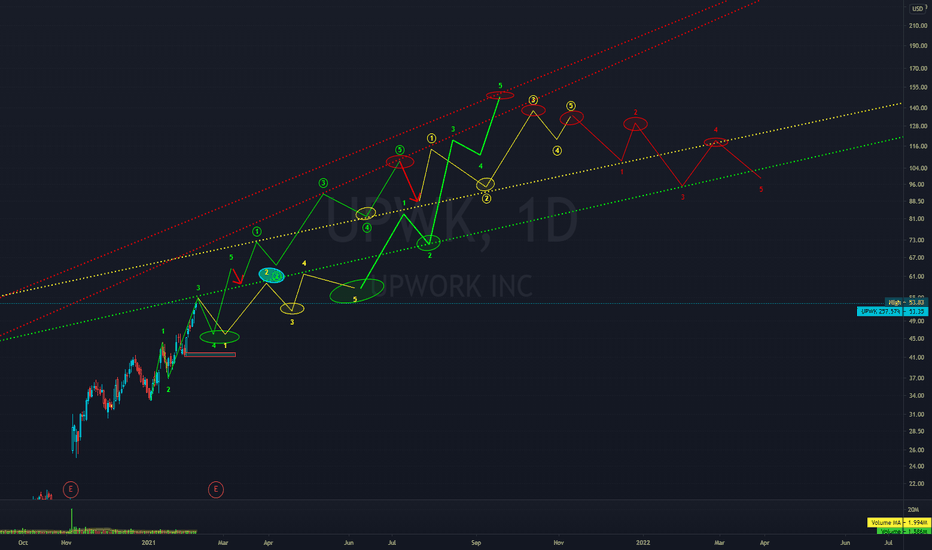The height and width of the screenshot is (550, 932).
Task: Click the 37.00 price axis label
Action: point(917,378)
